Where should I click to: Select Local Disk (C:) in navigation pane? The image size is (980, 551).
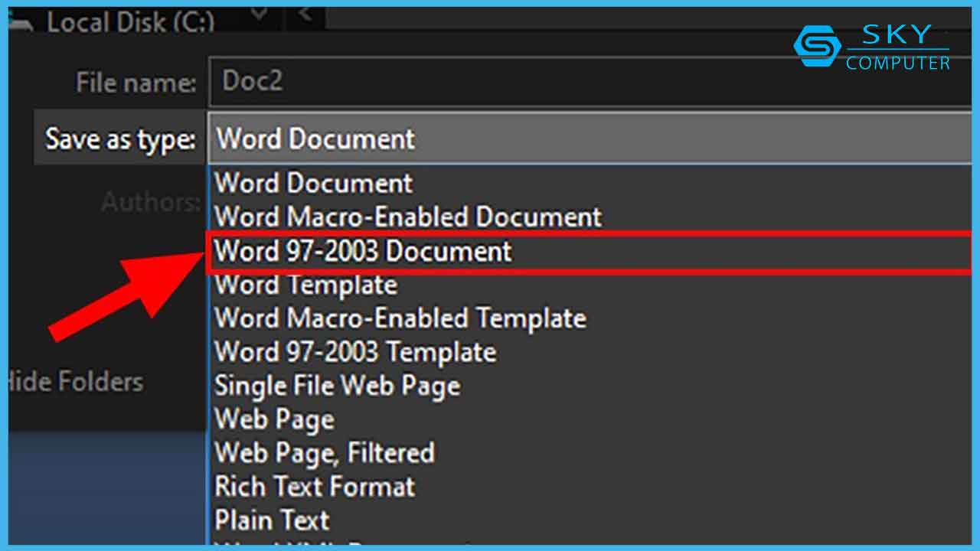click(x=130, y=21)
